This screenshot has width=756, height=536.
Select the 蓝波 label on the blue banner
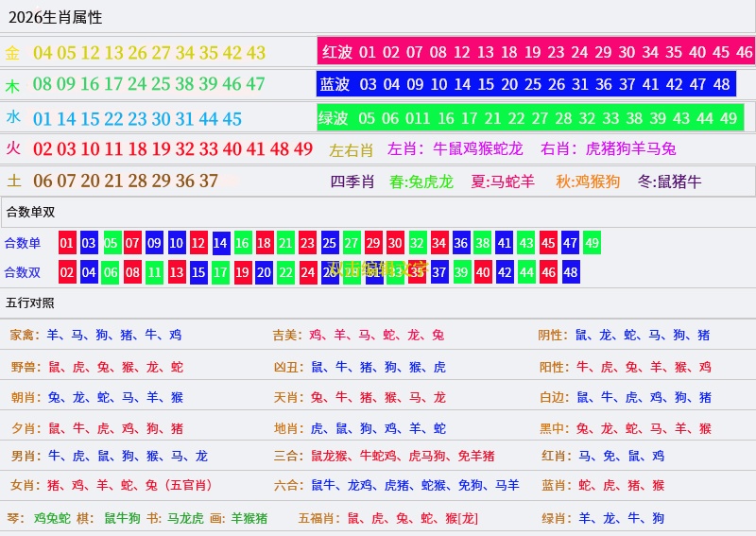pos(335,84)
